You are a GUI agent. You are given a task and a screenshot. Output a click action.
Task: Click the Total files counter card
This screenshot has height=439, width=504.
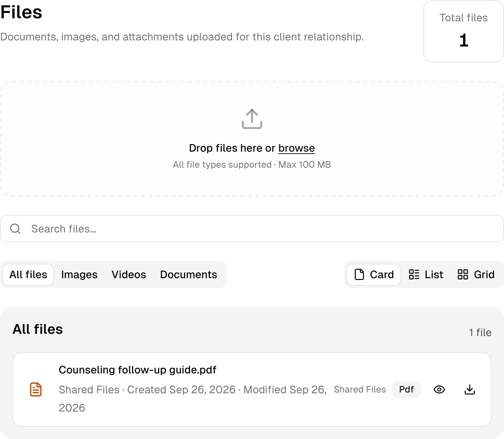tap(463, 31)
